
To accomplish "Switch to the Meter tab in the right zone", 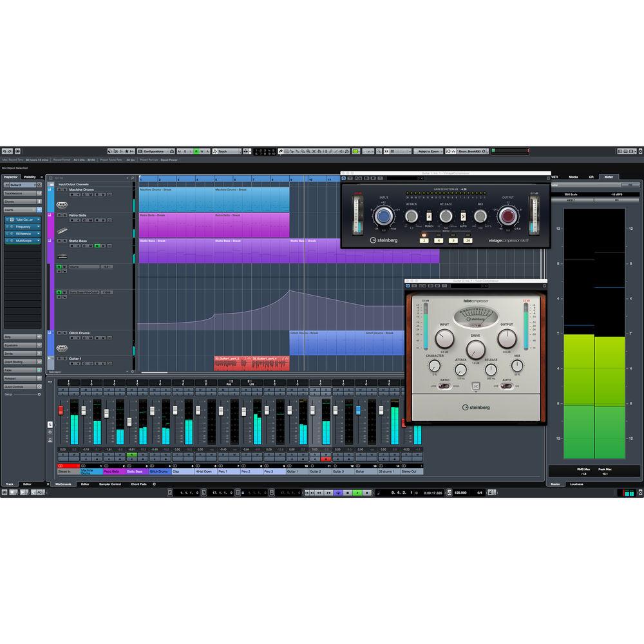I will [609, 177].
